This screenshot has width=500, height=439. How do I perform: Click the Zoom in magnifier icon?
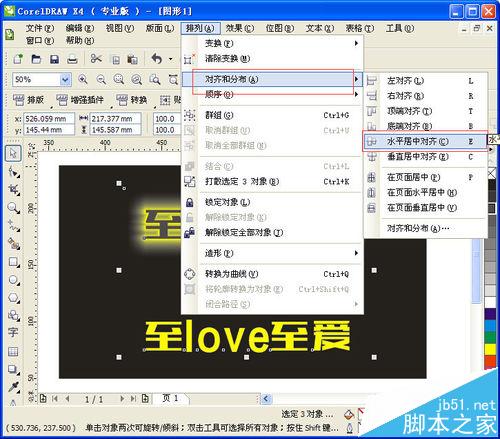83,80
